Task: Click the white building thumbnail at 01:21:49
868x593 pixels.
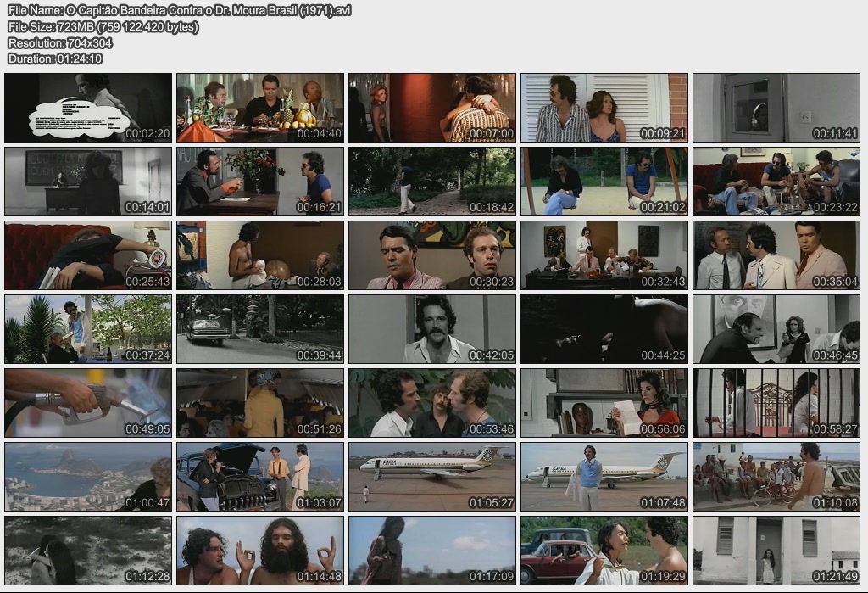Action: pos(776,551)
